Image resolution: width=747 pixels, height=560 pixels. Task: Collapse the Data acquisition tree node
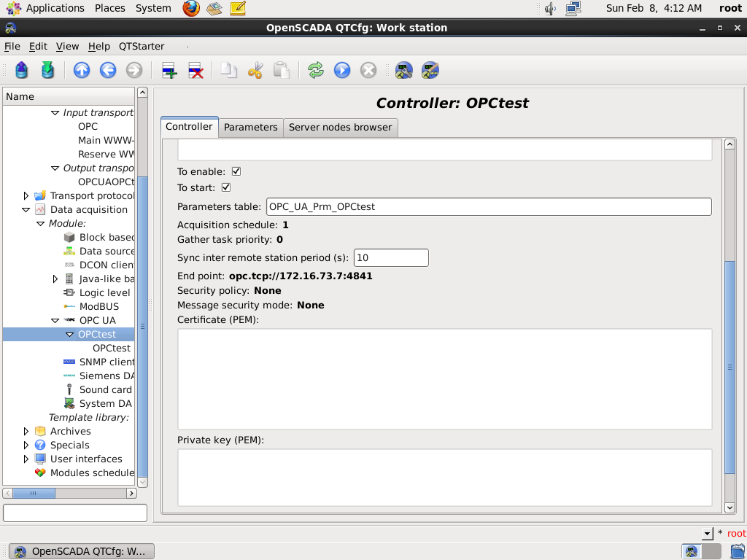point(26,210)
